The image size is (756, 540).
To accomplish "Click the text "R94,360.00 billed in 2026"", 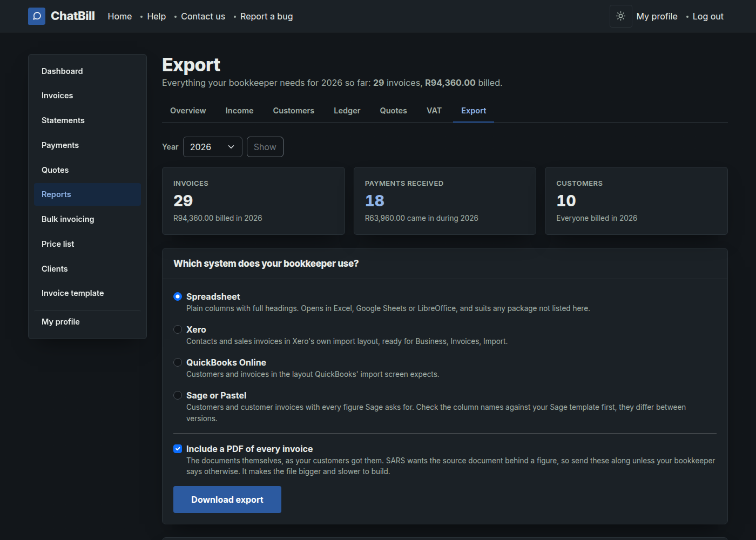I will [x=218, y=218].
